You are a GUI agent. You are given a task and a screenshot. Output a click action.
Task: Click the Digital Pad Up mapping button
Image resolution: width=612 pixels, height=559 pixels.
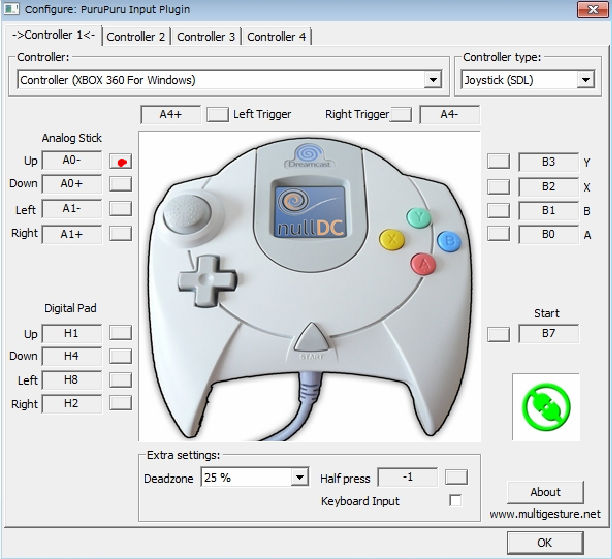120,333
